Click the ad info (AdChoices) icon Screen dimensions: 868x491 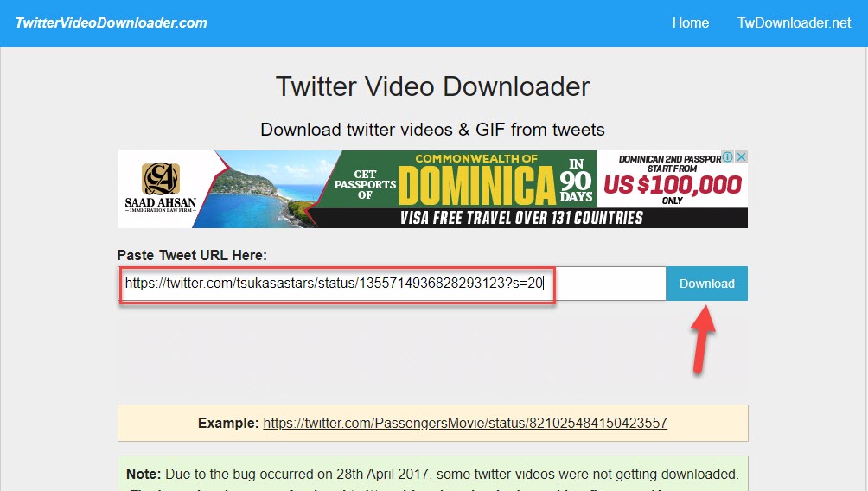click(728, 157)
